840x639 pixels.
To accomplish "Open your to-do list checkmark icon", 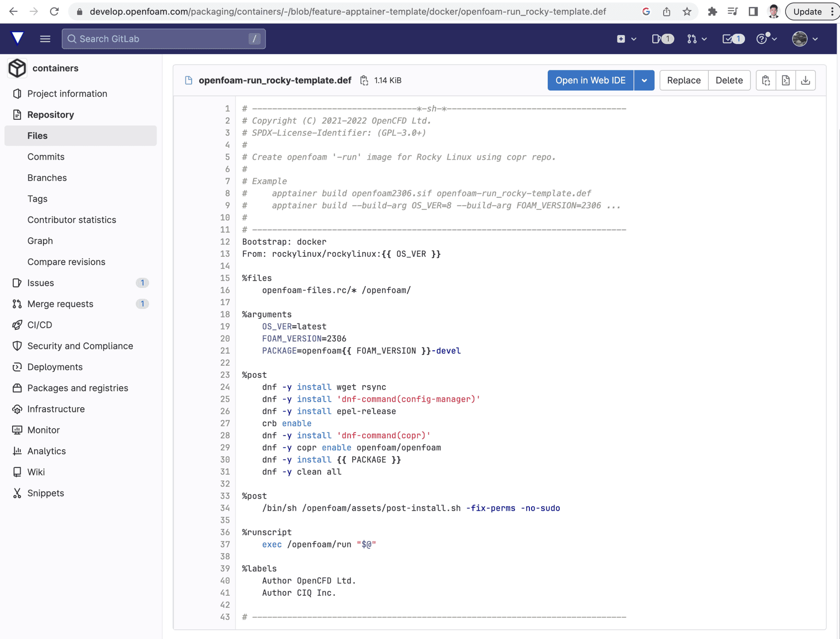I will click(x=727, y=38).
